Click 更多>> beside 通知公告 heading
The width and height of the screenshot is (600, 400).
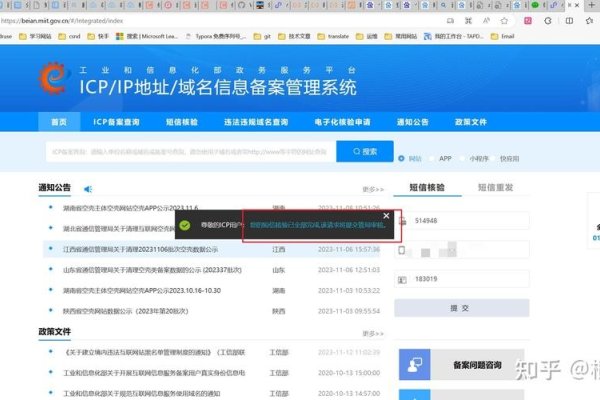pyautogui.click(x=373, y=189)
